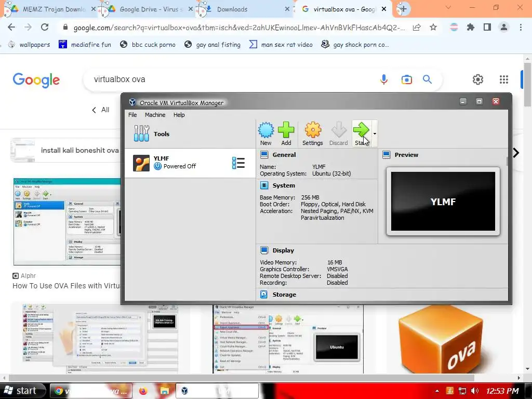This screenshot has width=532, height=399.
Task: Open the tab search chevron
Action: pyautogui.click(x=448, y=7)
